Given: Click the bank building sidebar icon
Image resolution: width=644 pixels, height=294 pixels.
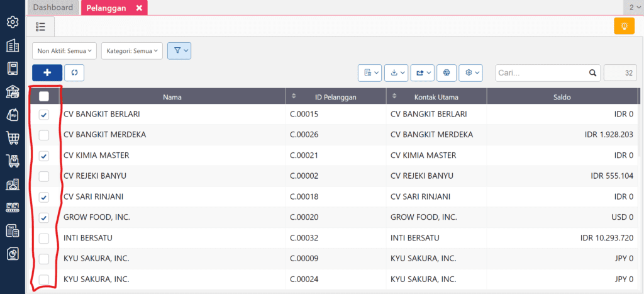Looking at the screenshot, I should point(12,92).
